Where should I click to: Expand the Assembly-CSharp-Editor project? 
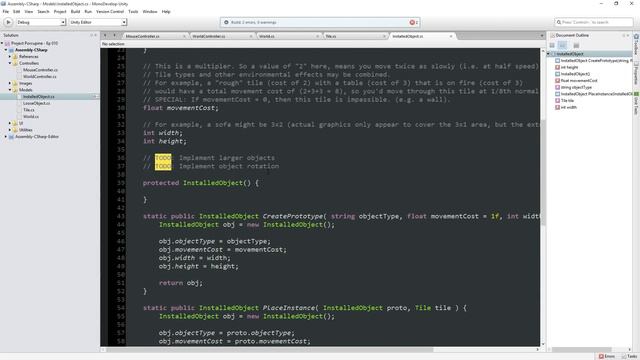pyautogui.click(x=6, y=137)
